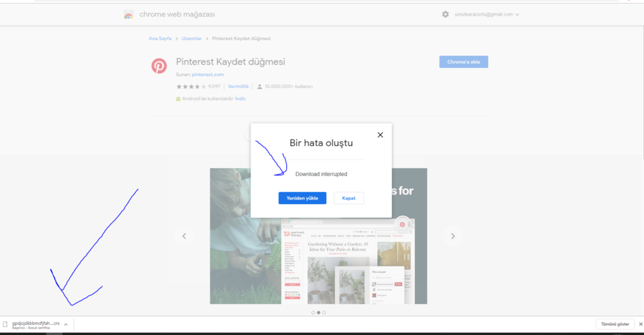Click the downloaded .crx file in downloads bar
Image resolution: width=644 pixels, height=335 pixels.
[x=36, y=324]
